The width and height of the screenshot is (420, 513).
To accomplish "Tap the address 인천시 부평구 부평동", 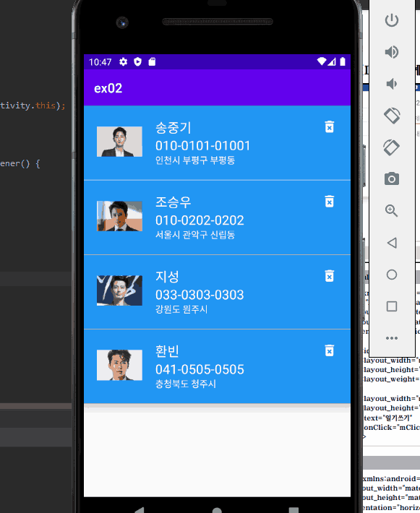I will 195,160.
